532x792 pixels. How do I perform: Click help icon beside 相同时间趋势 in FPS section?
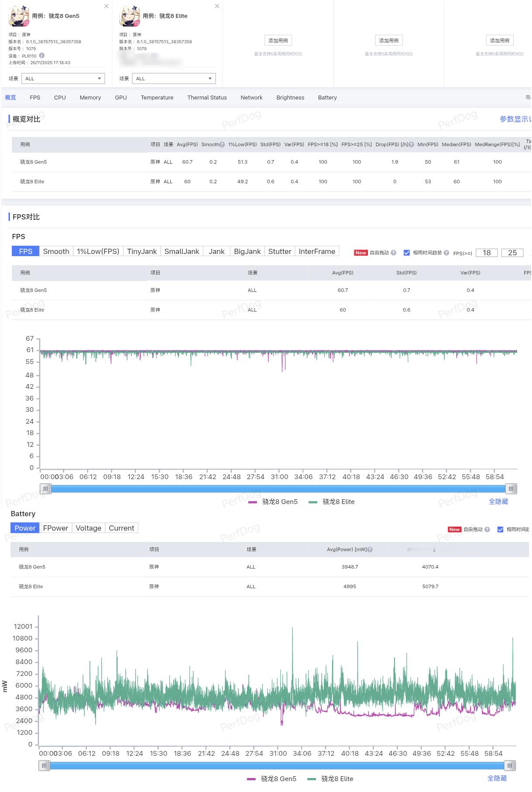click(x=446, y=253)
